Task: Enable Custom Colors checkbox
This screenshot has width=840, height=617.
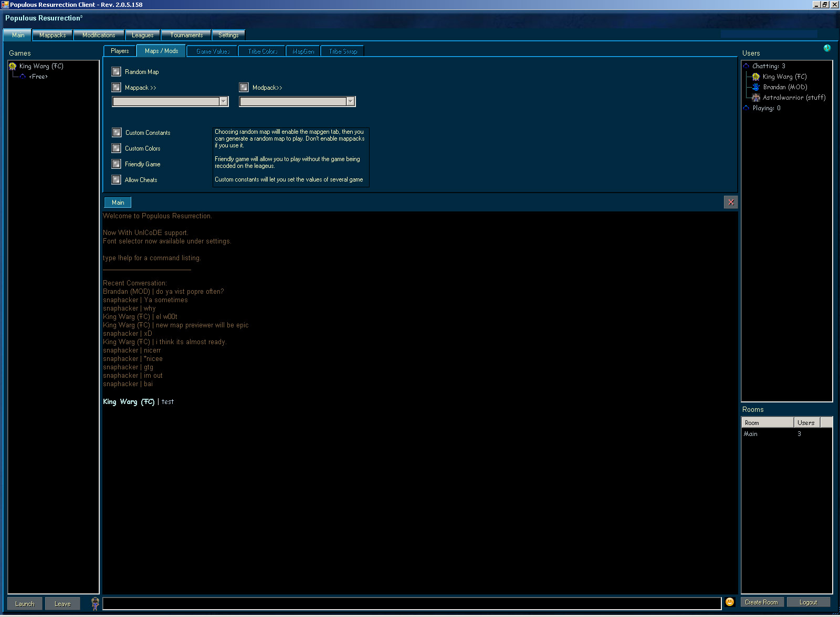Action: pos(116,148)
